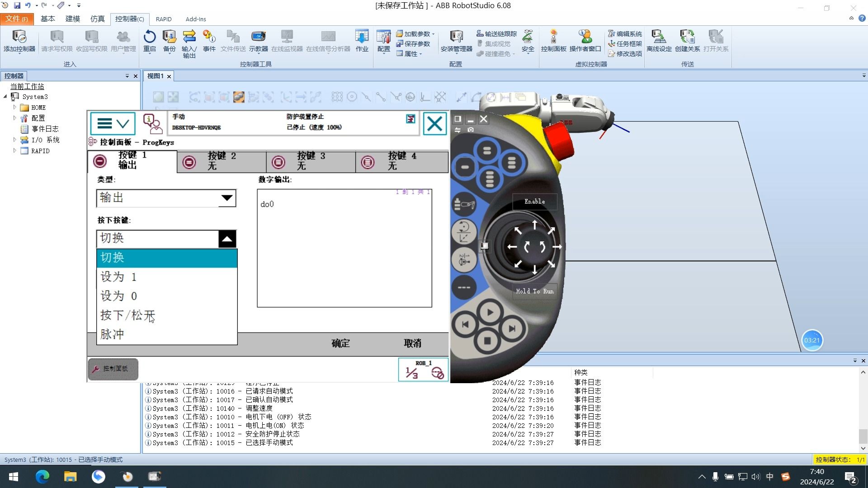Viewport: 868px width, 488px height.
Task: Toggle the mechanical unit selection key
Action: 464,205
